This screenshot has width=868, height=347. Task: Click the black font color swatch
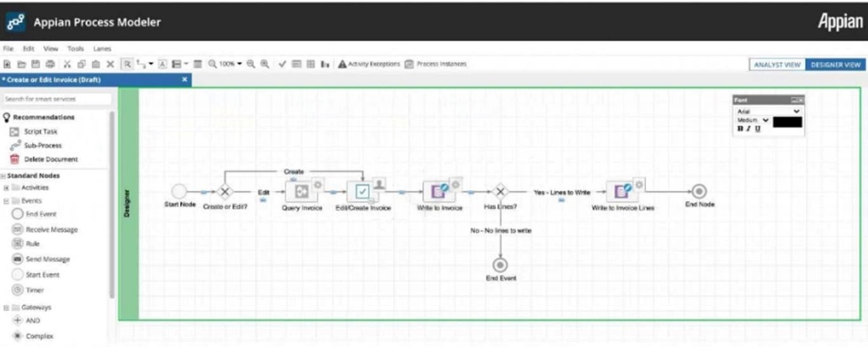click(x=787, y=122)
